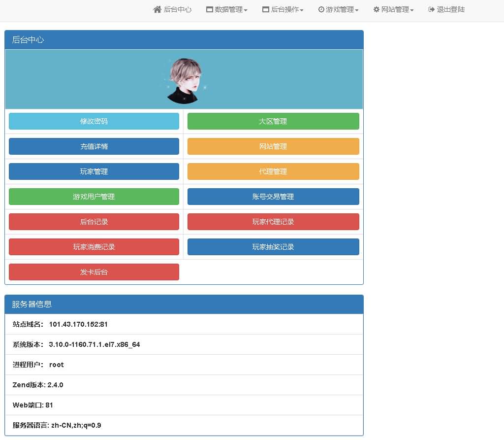The width and height of the screenshot is (504, 440).
Task: Click the 修改密码 button
Action: tap(94, 121)
